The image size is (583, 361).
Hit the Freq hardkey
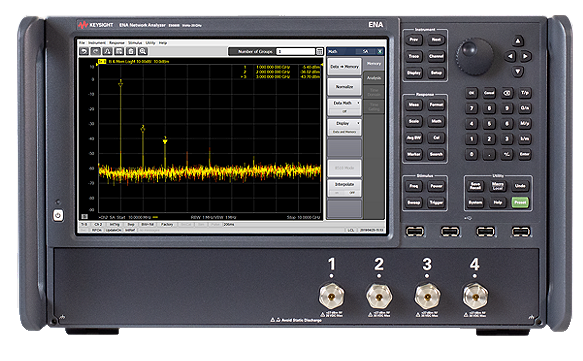click(414, 186)
